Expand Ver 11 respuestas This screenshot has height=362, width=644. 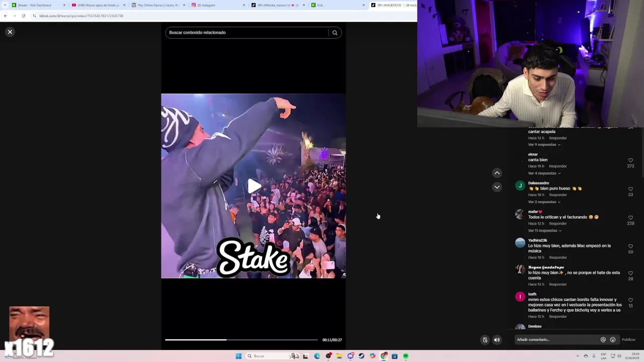[x=545, y=231]
